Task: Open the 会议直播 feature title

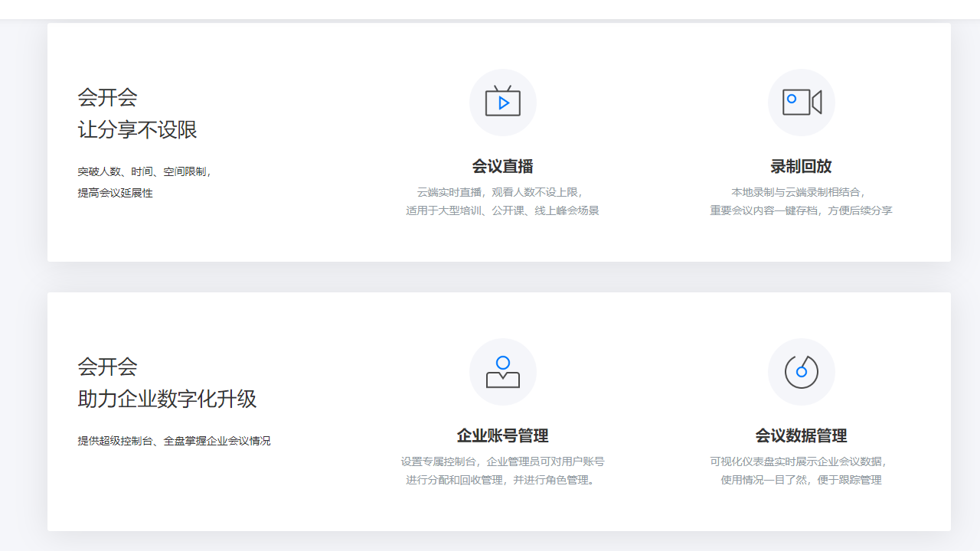Action: [x=502, y=166]
